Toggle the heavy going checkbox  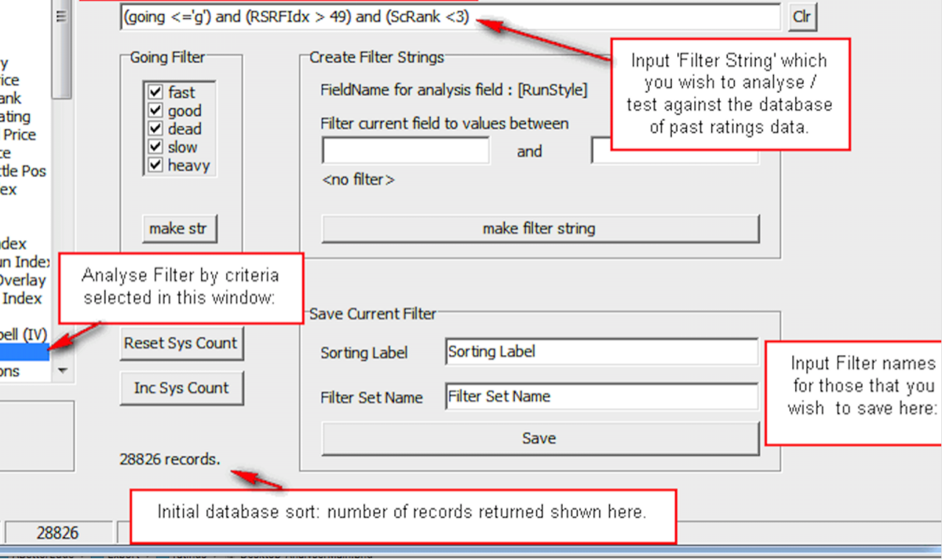154,165
